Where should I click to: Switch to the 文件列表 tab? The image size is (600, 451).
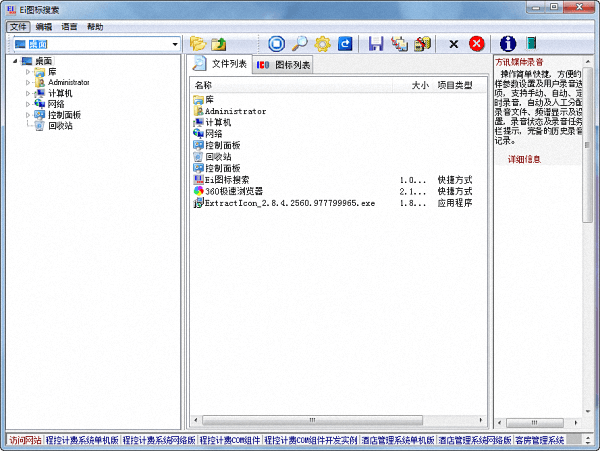[x=220, y=63]
